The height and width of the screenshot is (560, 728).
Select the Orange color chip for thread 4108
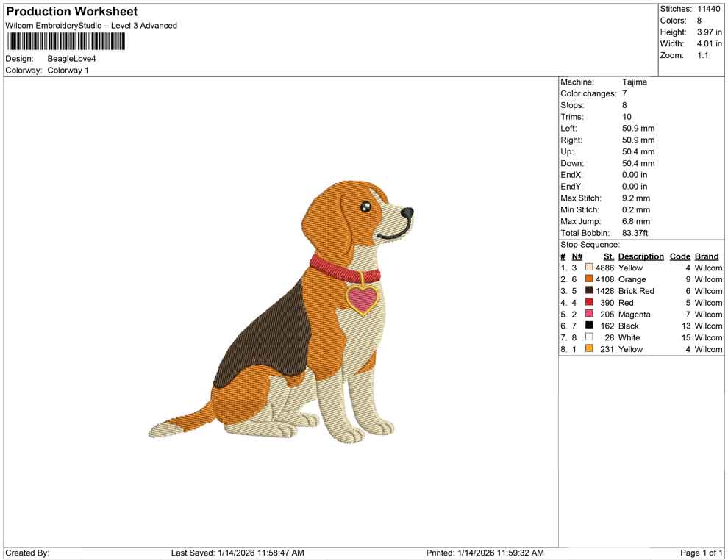point(588,279)
